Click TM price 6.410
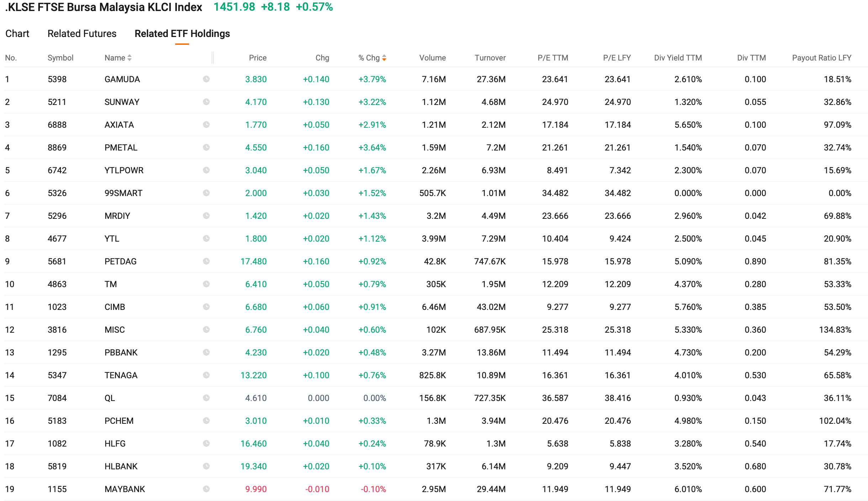 pos(256,284)
